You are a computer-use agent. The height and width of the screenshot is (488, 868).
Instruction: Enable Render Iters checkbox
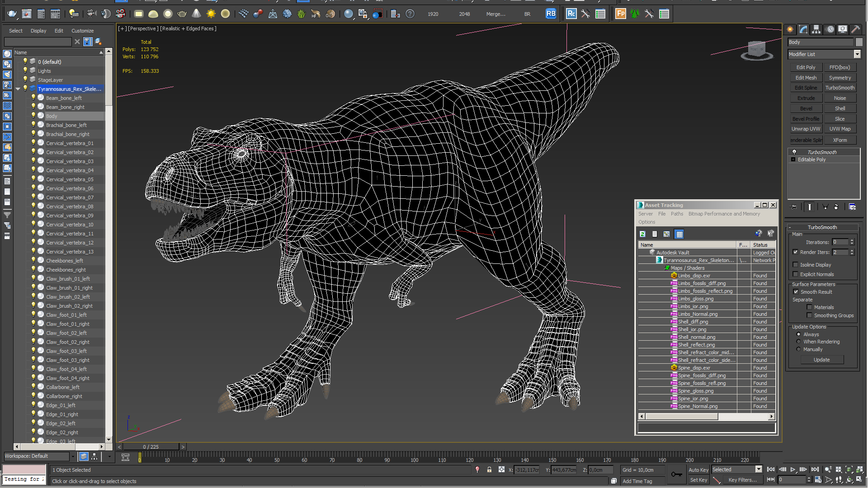point(795,252)
